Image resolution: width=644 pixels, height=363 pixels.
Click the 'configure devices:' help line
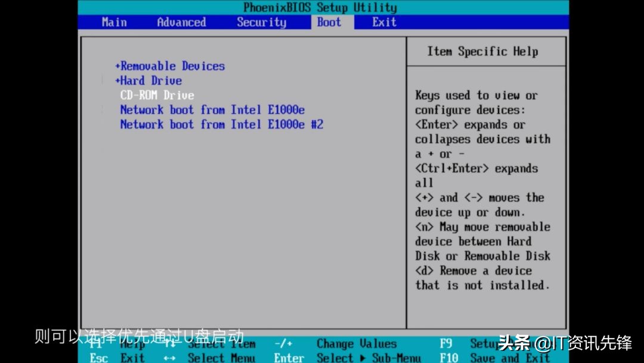click(x=470, y=110)
